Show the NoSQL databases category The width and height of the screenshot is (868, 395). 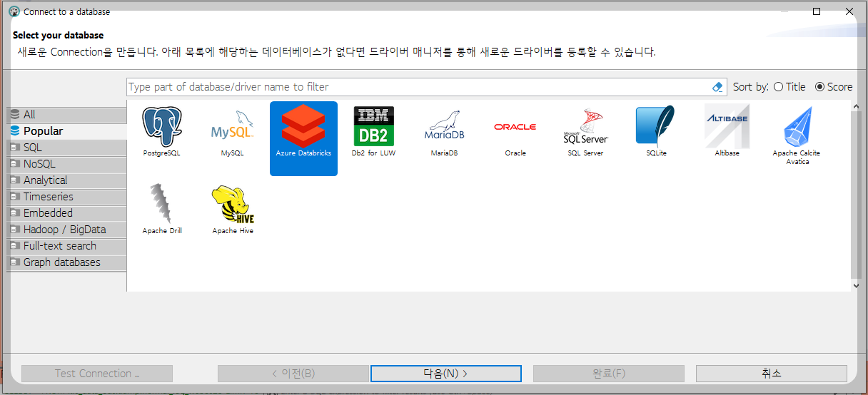pyautogui.click(x=66, y=164)
